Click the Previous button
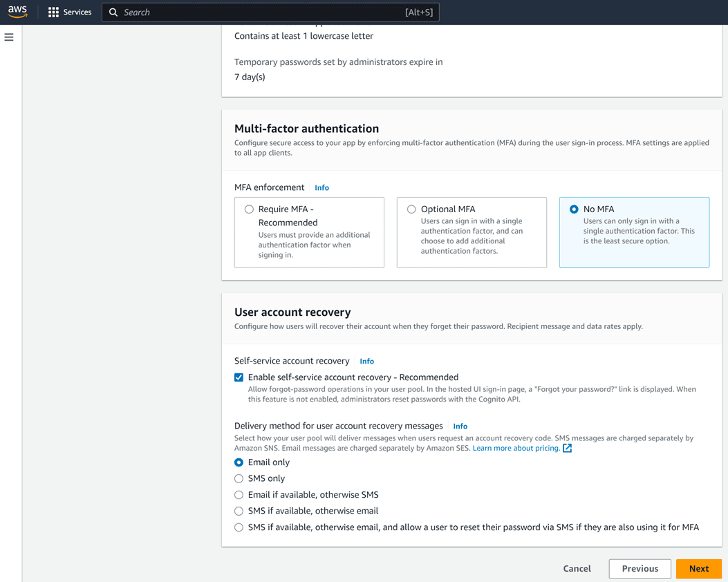The height and width of the screenshot is (582, 728). coord(639,568)
